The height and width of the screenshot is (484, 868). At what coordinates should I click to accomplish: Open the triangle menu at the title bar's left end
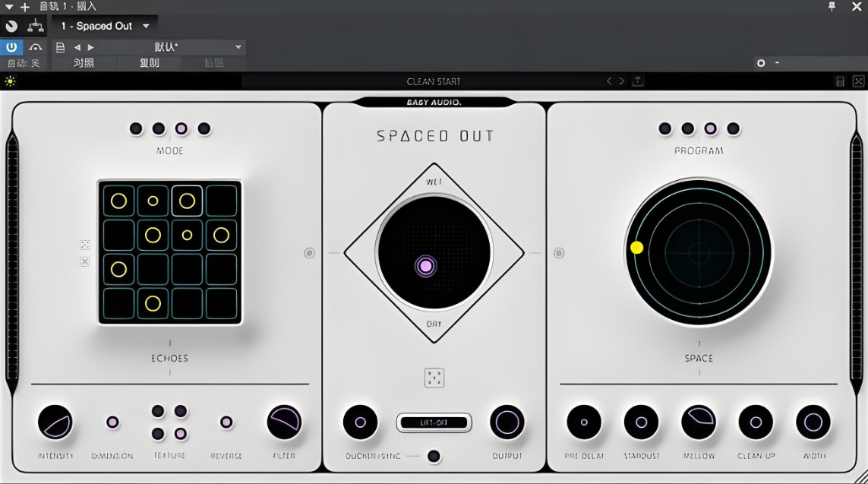point(9,7)
